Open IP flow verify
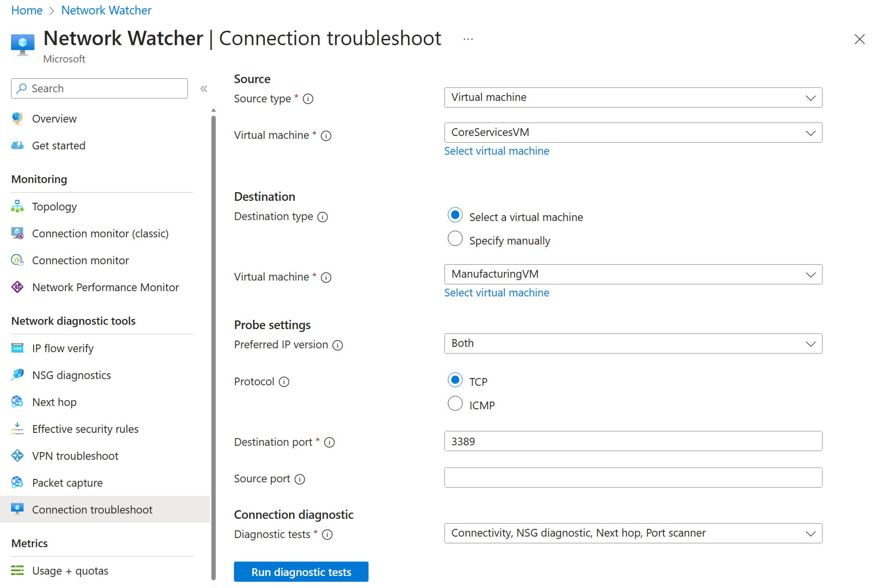Viewport: 873px width, 588px height. point(62,348)
